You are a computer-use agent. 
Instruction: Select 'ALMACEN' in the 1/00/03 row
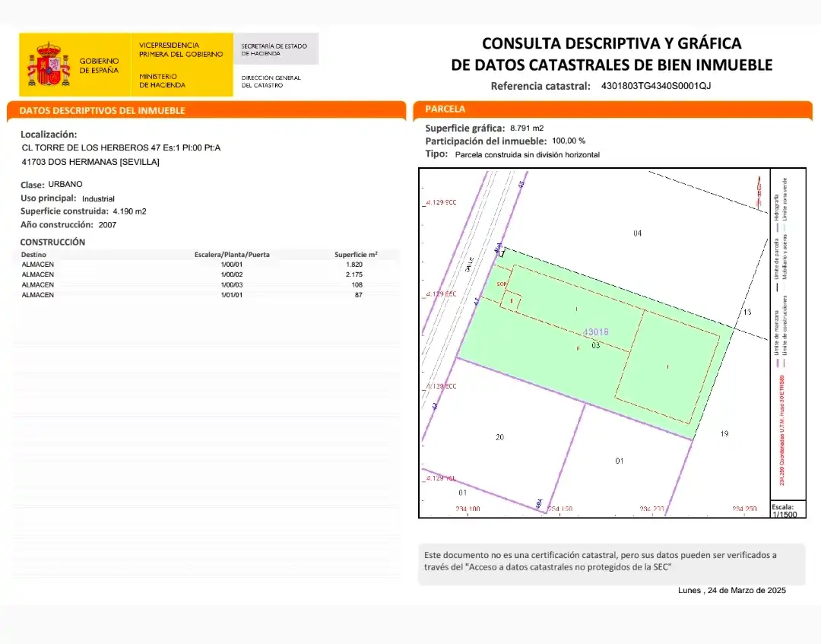coord(38,285)
